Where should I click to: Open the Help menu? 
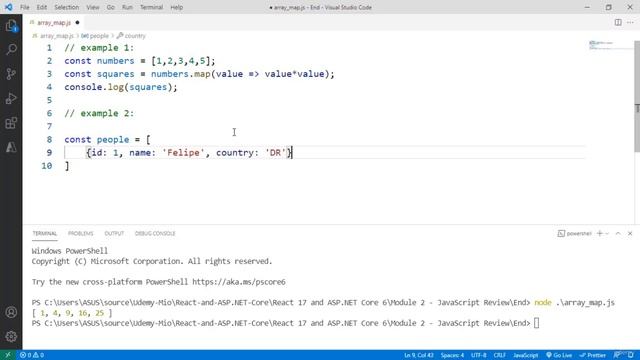coord(176,7)
